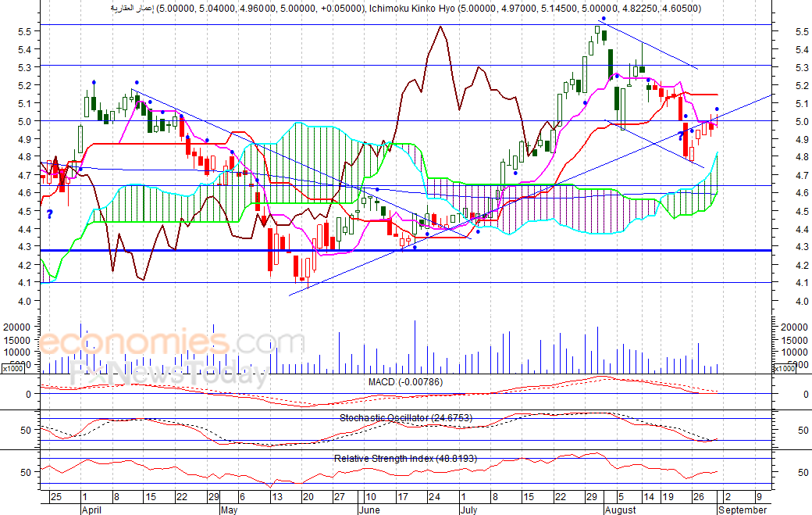This screenshot has width=812, height=515.
Task: Click date label 20 in May
Action: (308, 497)
